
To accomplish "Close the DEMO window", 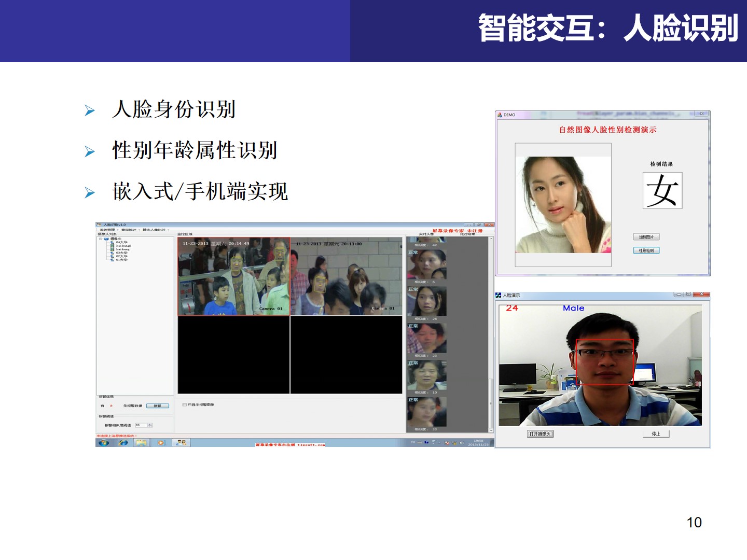I will [x=702, y=114].
